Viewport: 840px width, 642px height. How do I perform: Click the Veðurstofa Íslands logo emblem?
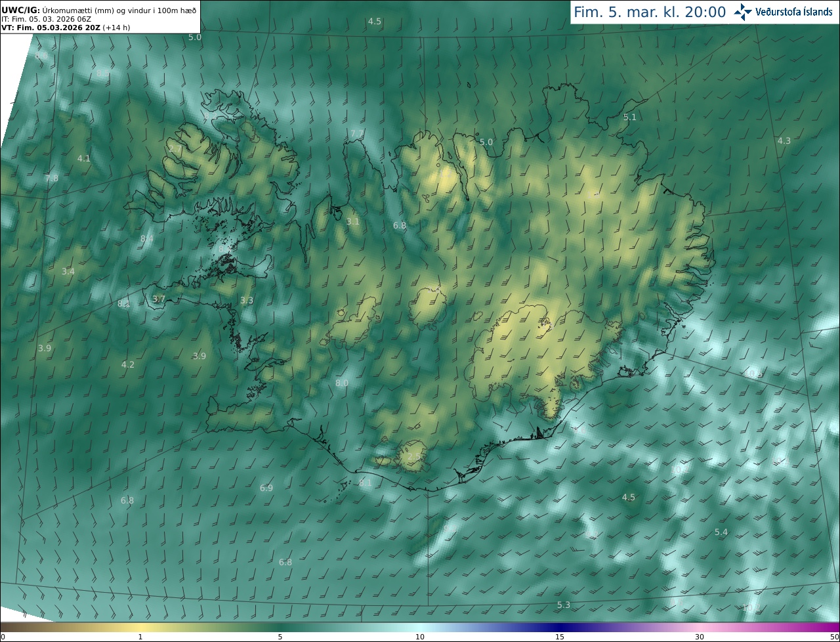point(742,12)
